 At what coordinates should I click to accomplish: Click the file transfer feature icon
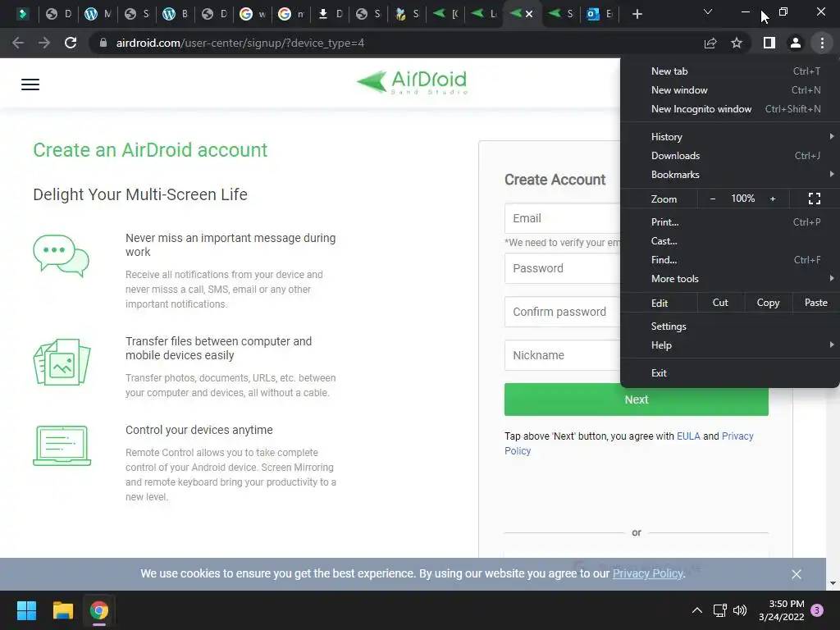[x=62, y=362]
